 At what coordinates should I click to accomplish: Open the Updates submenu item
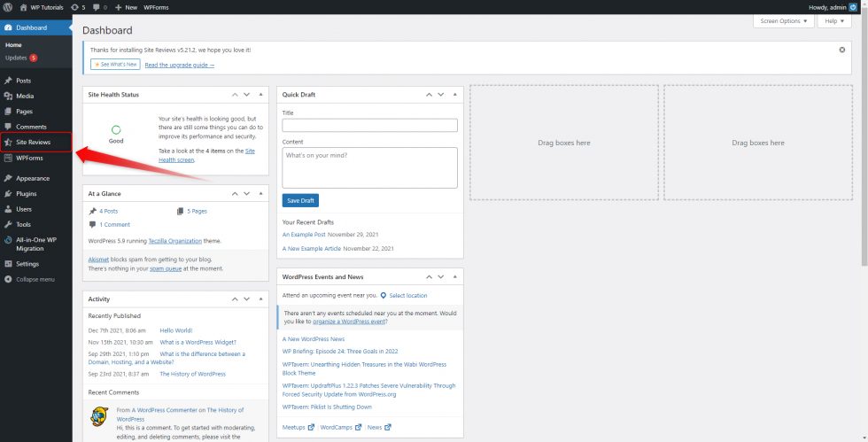coord(21,58)
